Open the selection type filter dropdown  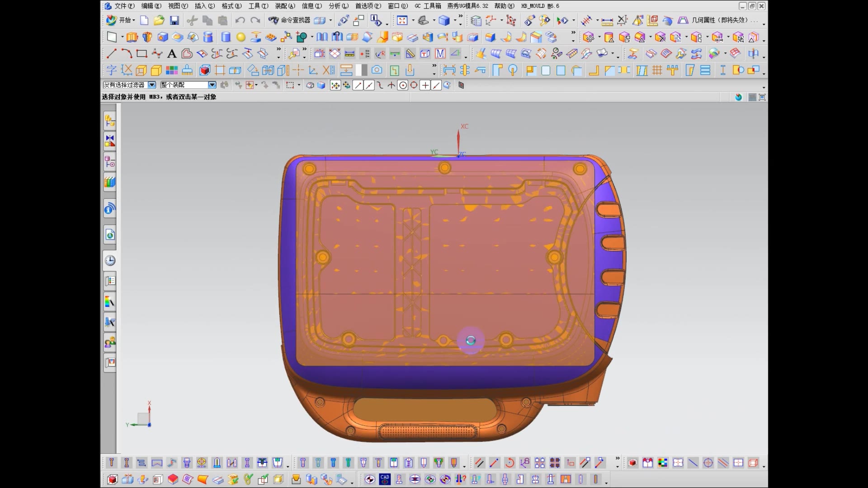point(152,85)
